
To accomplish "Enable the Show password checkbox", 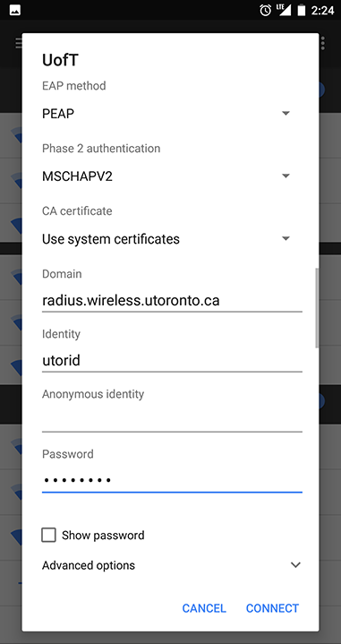I will 49,535.
